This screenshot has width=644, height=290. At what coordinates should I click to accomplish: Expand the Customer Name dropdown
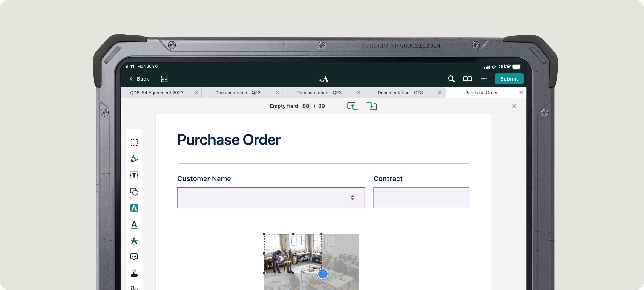click(x=352, y=198)
